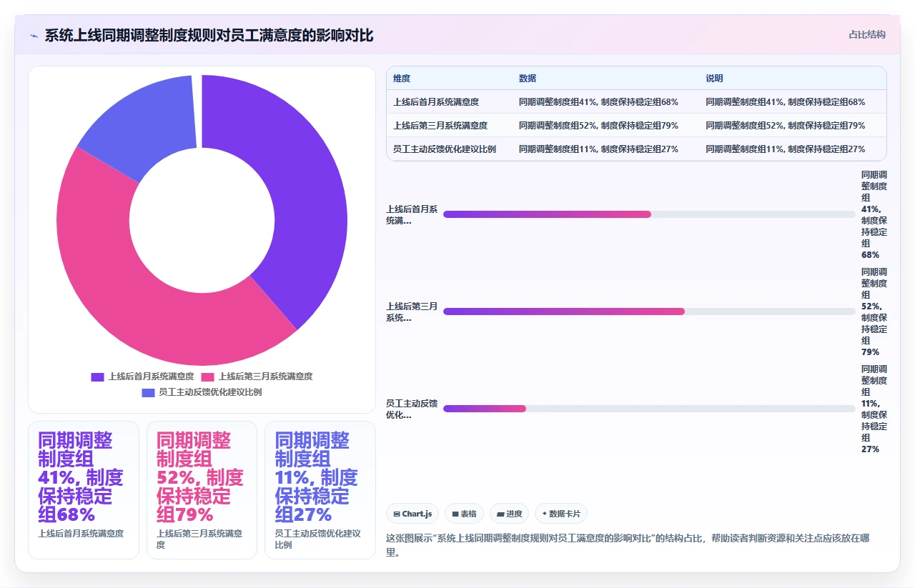Click card caption 上线后第三月系统满意度
This screenshot has height=588, width=915.
199,539
